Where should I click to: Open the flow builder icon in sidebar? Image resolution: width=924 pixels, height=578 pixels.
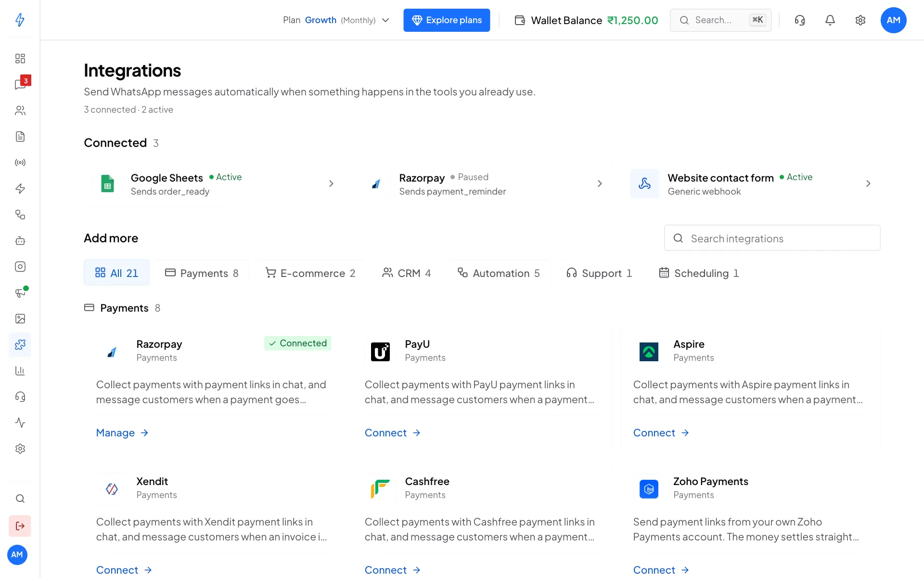click(20, 215)
